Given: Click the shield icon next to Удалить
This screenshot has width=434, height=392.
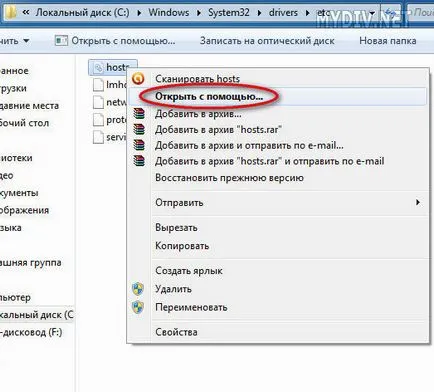Looking at the screenshot, I should 138,289.
